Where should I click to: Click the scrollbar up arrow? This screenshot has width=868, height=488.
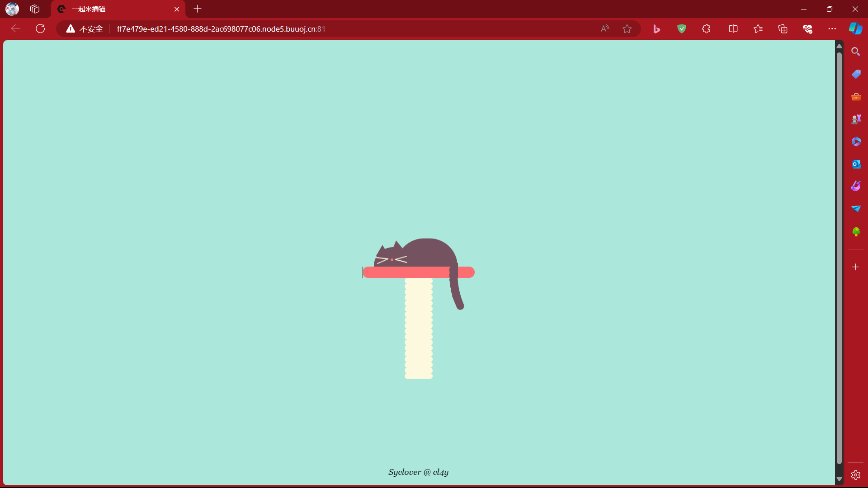point(839,46)
